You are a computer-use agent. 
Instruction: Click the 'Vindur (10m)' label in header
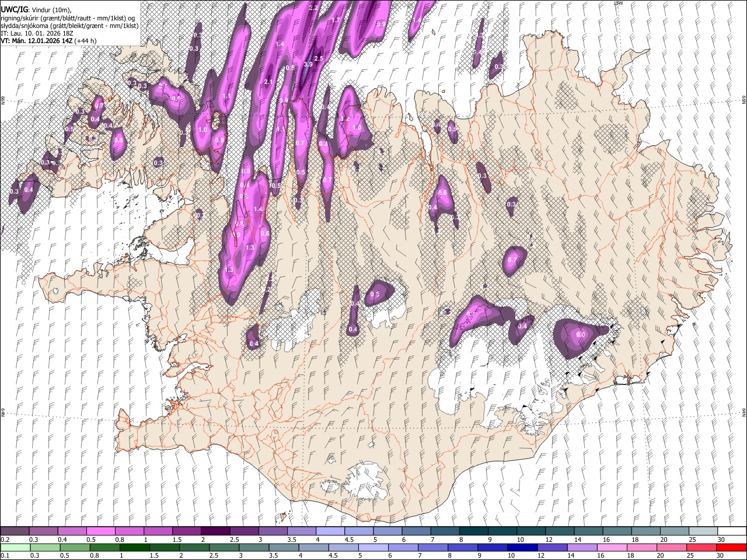tap(51, 9)
